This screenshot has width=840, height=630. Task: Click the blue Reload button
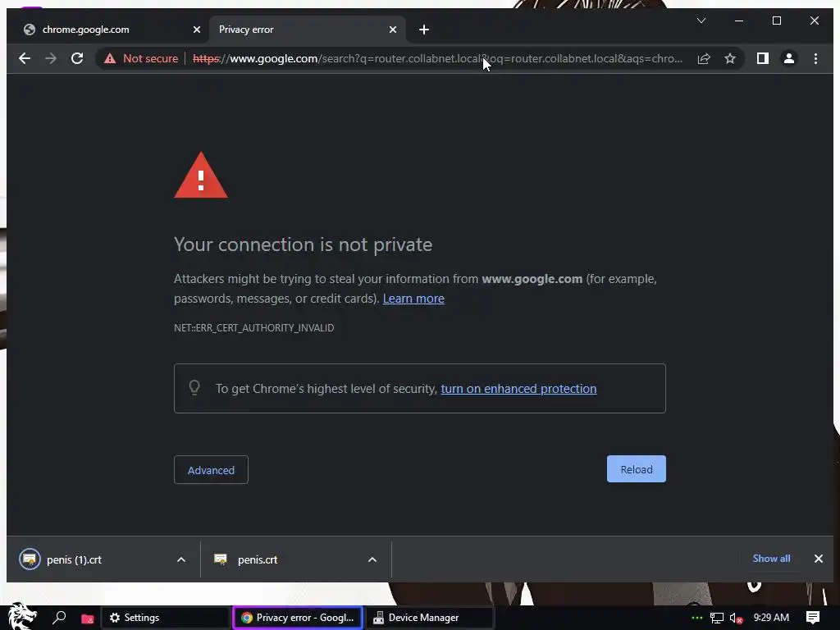coord(637,468)
